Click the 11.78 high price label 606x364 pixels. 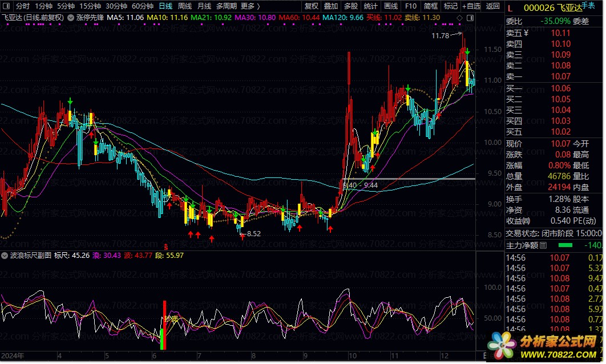pyautogui.click(x=440, y=35)
